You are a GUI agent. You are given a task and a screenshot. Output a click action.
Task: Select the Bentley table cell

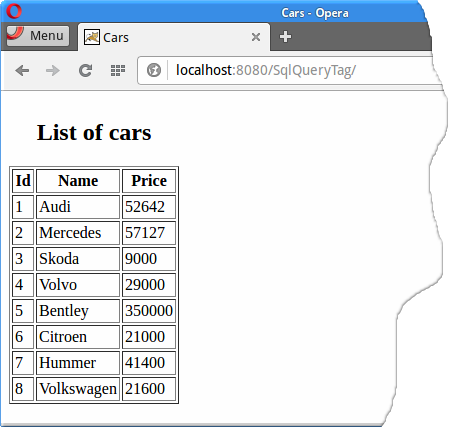(78, 311)
